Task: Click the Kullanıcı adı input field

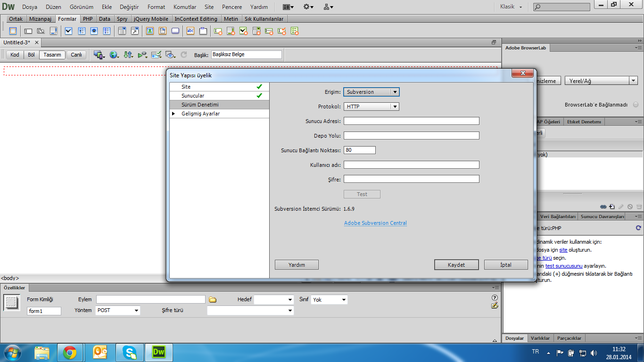Action: point(412,165)
